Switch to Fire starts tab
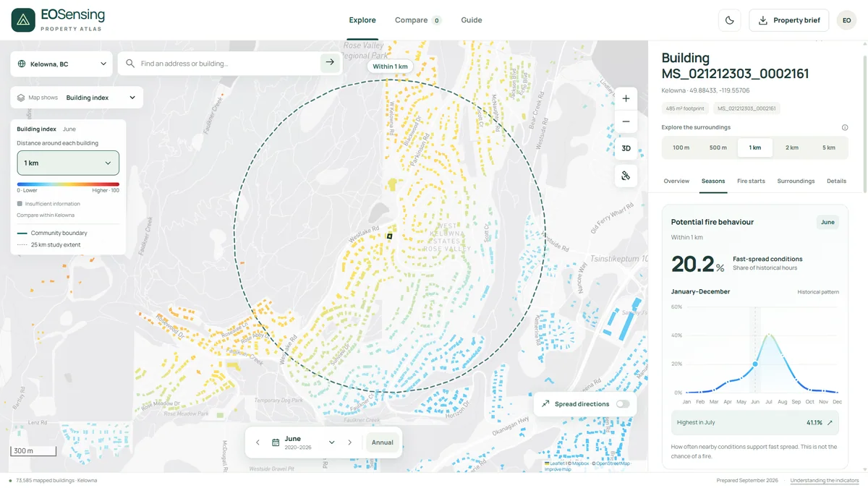 (751, 181)
